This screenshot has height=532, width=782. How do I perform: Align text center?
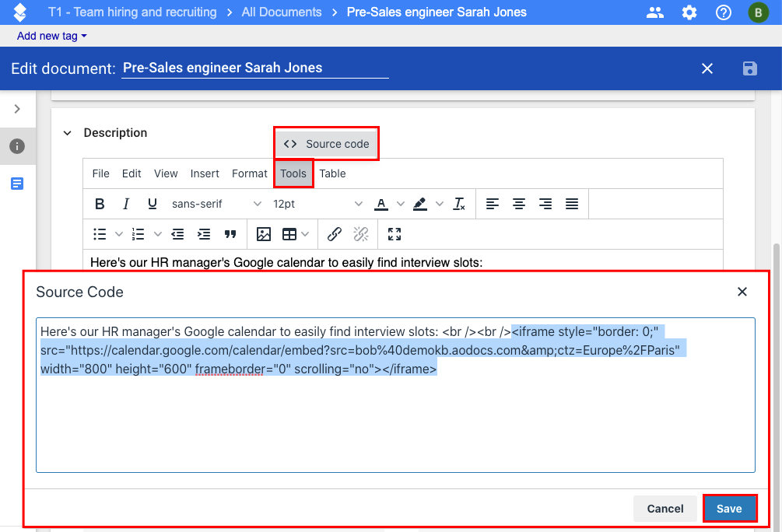click(x=519, y=204)
